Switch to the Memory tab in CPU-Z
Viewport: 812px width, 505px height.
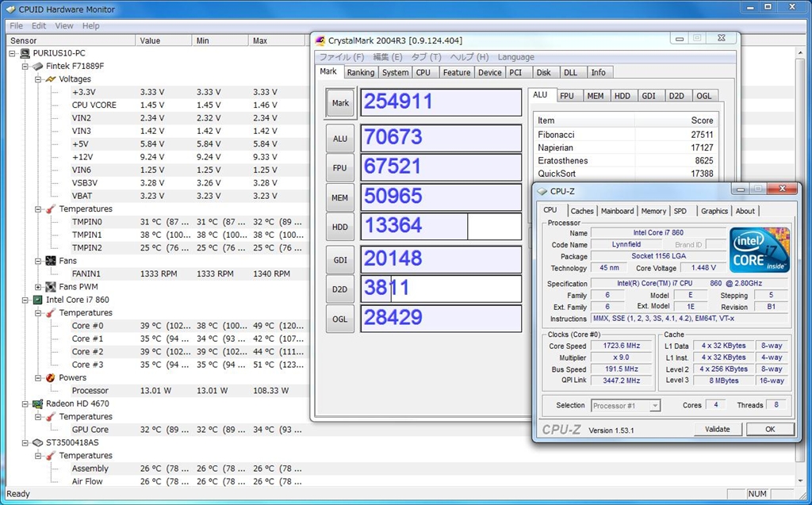653,211
